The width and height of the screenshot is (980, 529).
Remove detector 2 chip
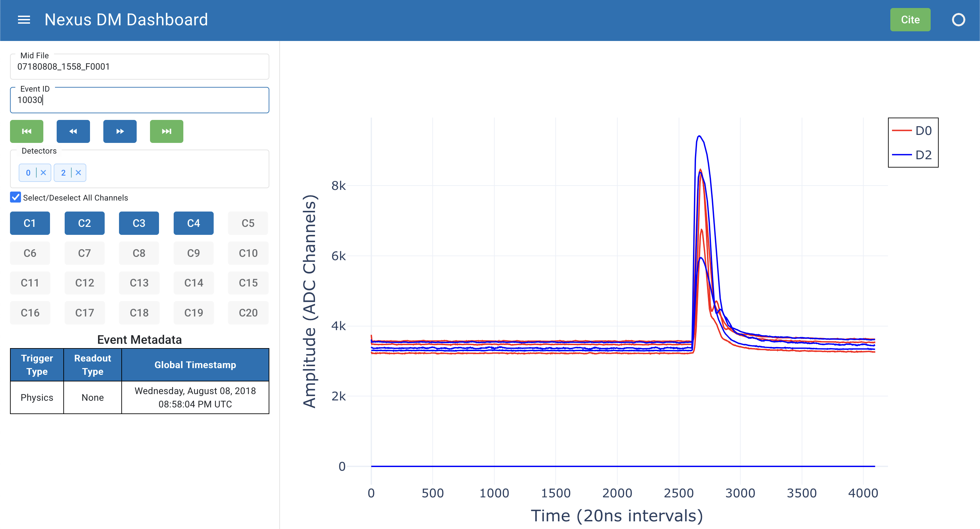point(78,173)
